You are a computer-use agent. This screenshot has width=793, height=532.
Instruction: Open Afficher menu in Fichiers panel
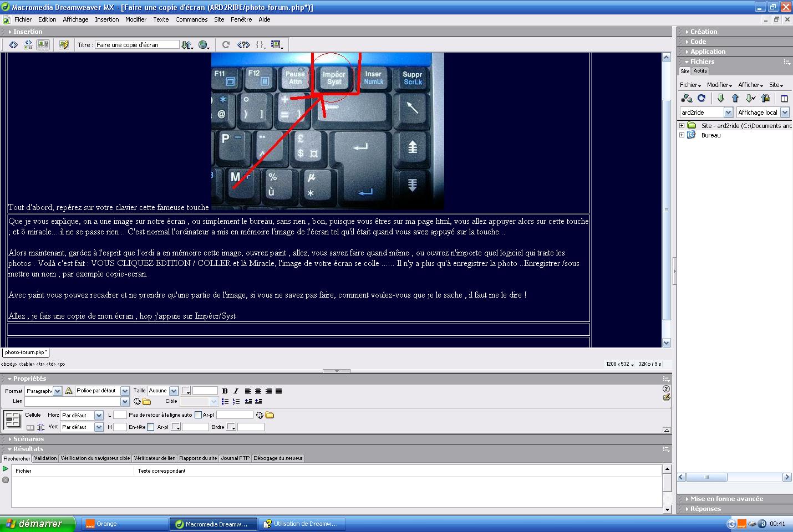750,85
